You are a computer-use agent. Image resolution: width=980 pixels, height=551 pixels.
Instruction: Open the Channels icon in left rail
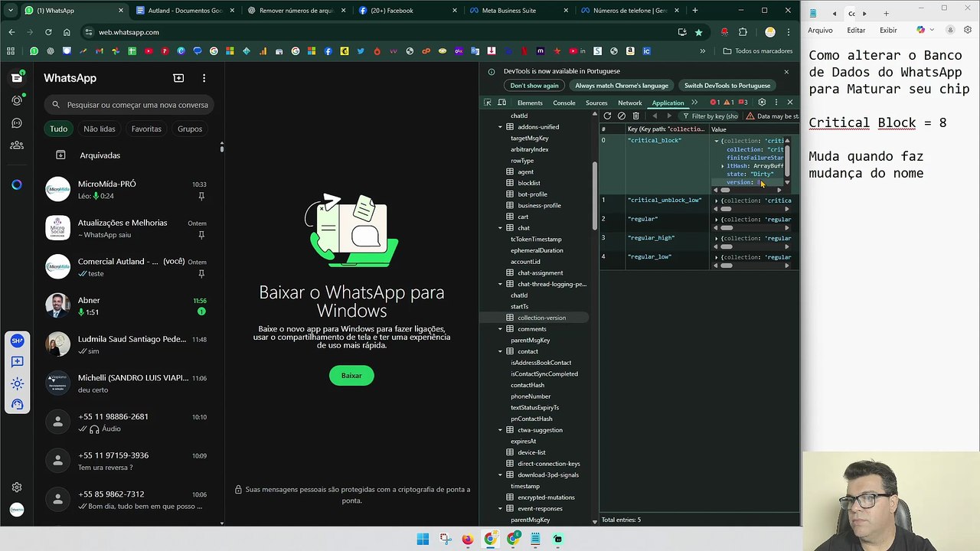click(x=17, y=122)
